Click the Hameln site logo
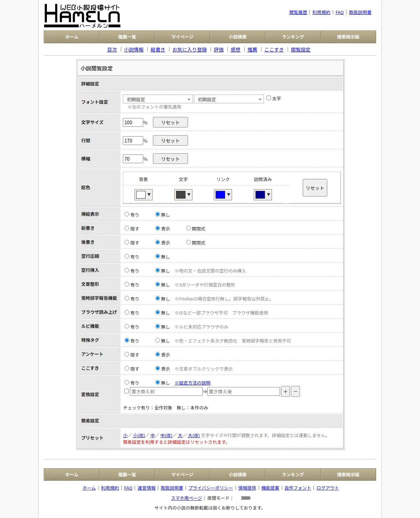Viewport: 420px width, 518px height. [x=82, y=16]
